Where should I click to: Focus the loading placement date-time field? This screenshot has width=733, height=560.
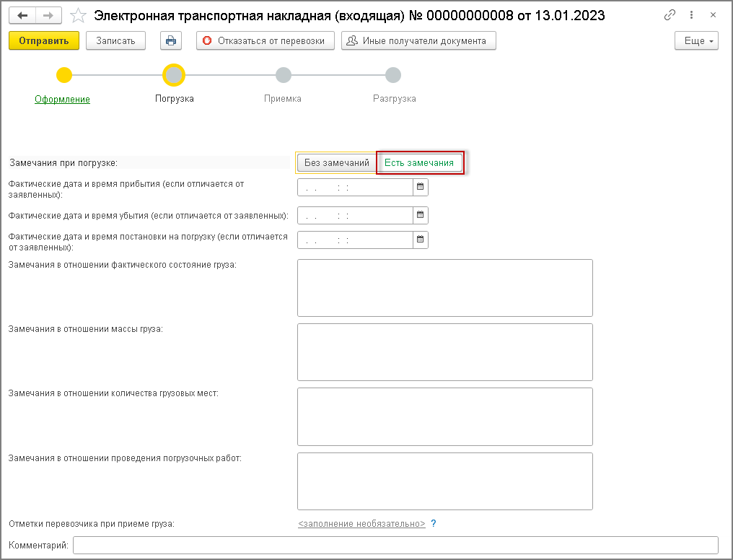[x=355, y=240]
